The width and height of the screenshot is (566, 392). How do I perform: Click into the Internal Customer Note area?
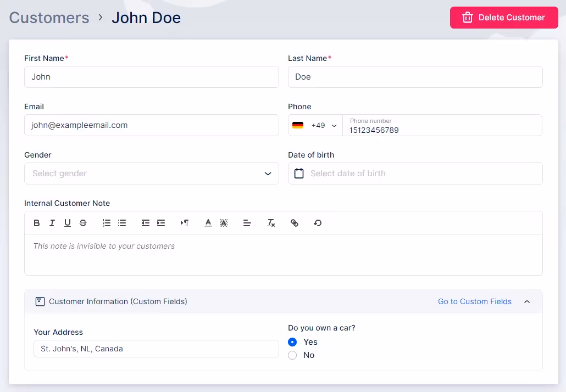point(284,255)
